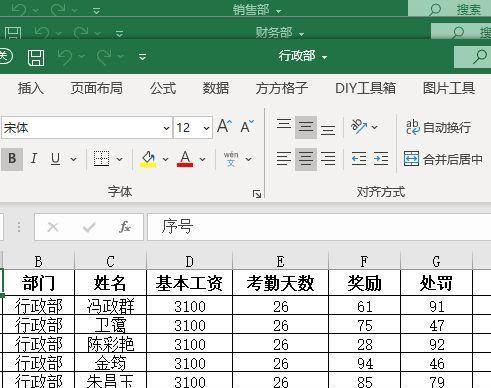Image resolution: width=491 pixels, height=388 pixels.
Task: Open phonetic guide dropdown arrow
Action: click(248, 159)
